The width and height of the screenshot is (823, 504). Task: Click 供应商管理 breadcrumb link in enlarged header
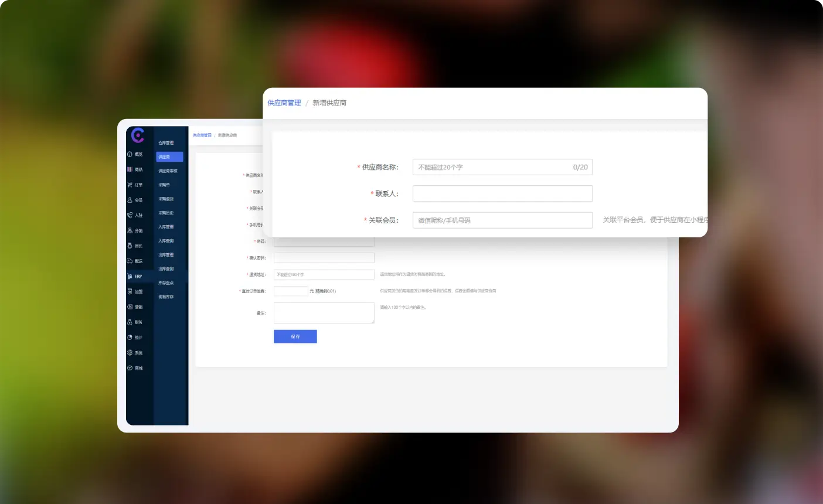click(x=284, y=103)
